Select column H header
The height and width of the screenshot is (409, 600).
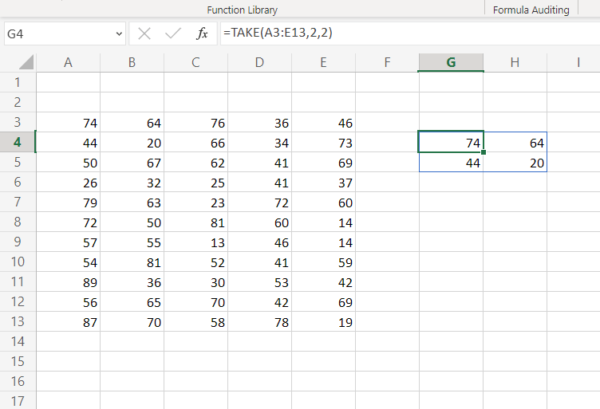(515, 62)
